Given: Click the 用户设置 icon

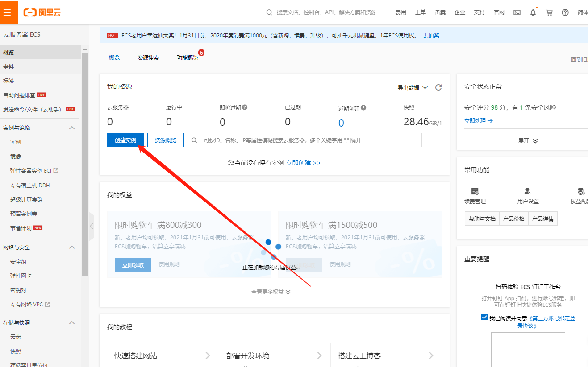Looking at the screenshot, I should point(528,191).
